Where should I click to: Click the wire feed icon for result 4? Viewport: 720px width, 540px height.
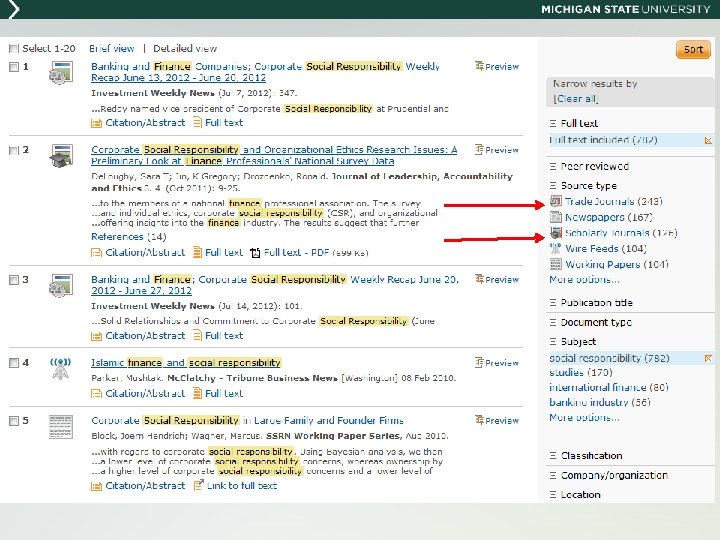[60, 369]
